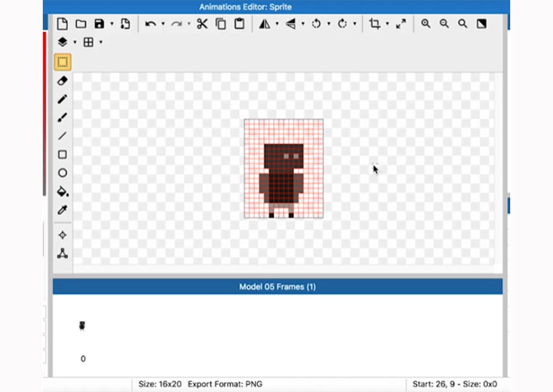The width and height of the screenshot is (553, 392).
Task: Click the frame index label 0
Action: click(x=83, y=359)
